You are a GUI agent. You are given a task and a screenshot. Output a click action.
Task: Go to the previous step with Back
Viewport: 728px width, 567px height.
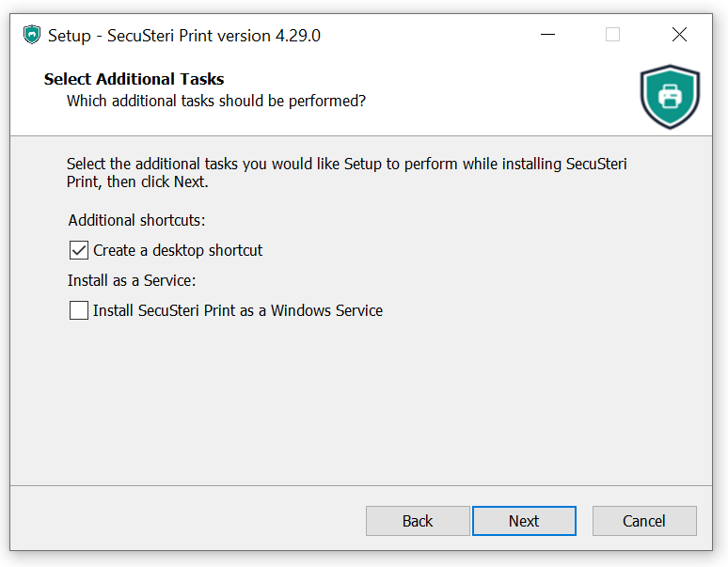(x=418, y=521)
